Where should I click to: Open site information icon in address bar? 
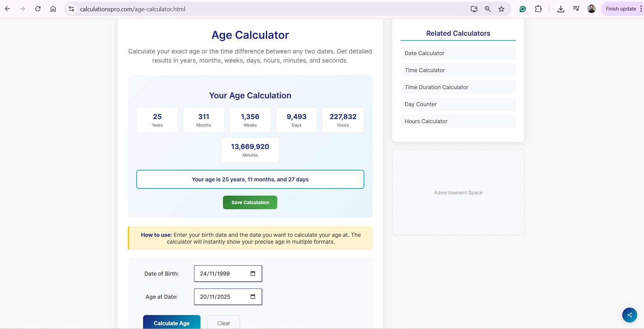pos(71,9)
